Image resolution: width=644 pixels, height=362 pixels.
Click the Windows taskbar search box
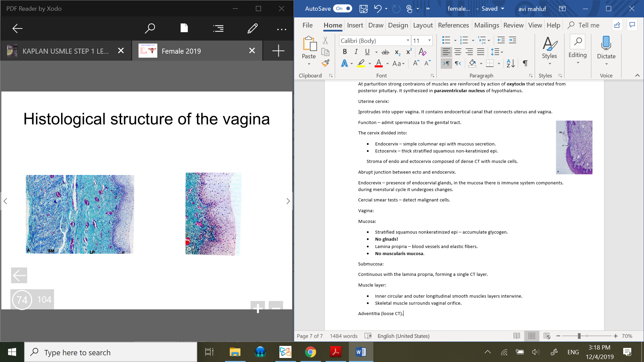tap(111, 352)
